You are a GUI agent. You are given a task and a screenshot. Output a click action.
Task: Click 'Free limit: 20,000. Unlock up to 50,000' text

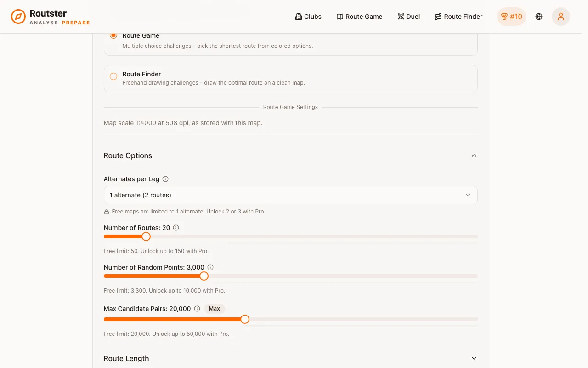coord(166,334)
